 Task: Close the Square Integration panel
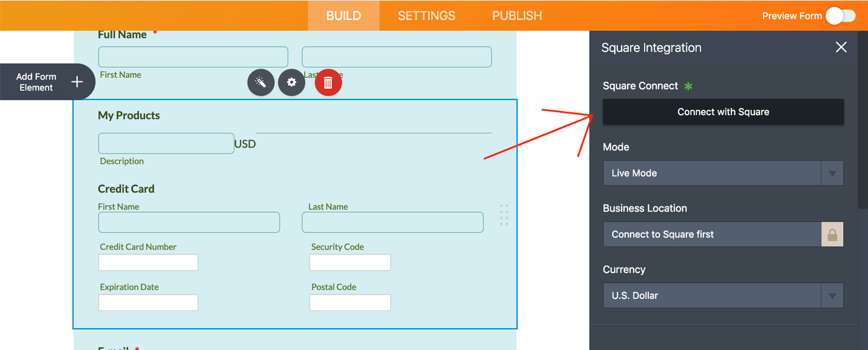pos(841,47)
